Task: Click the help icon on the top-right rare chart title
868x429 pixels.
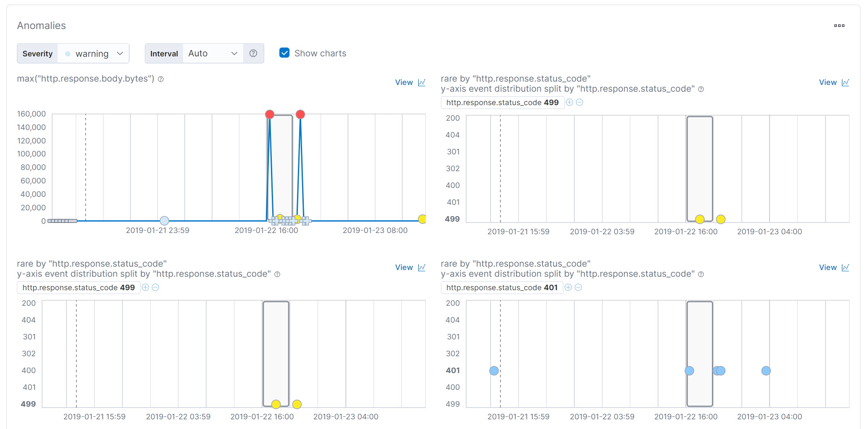Action: pos(701,89)
